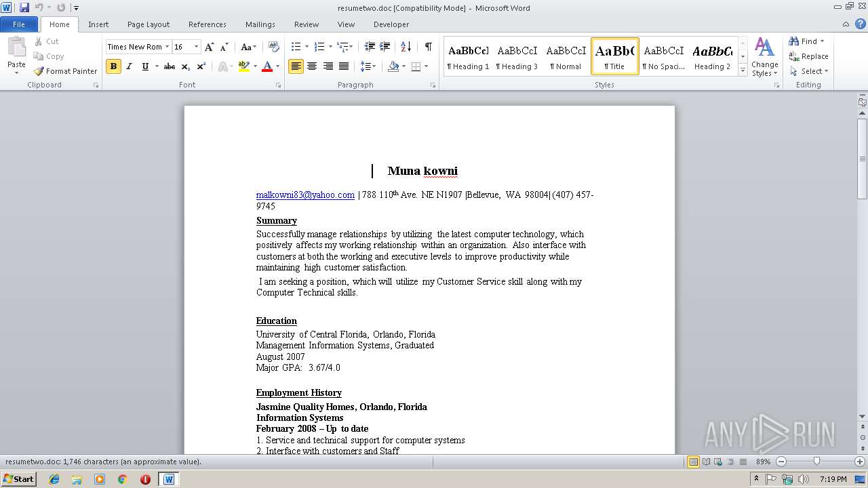Switch to the Mailings tab

point(260,24)
